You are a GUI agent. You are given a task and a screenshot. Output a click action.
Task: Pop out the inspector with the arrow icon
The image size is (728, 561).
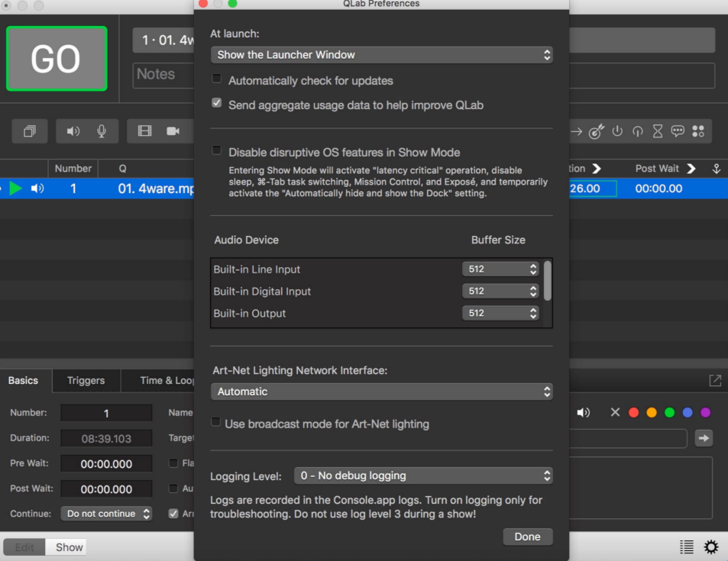pyautogui.click(x=715, y=381)
